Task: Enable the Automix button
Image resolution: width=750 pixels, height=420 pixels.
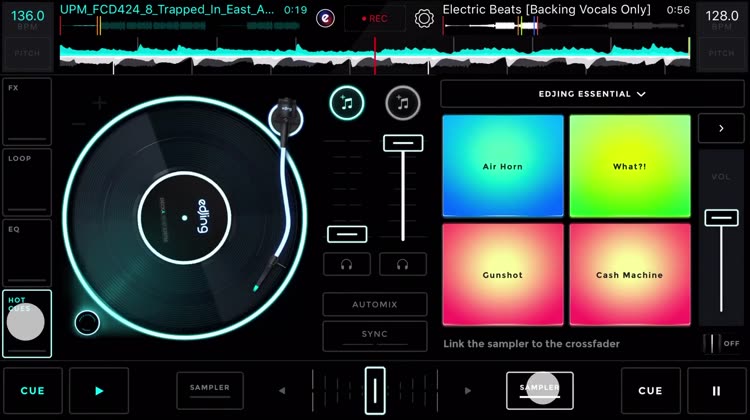Action: point(375,304)
